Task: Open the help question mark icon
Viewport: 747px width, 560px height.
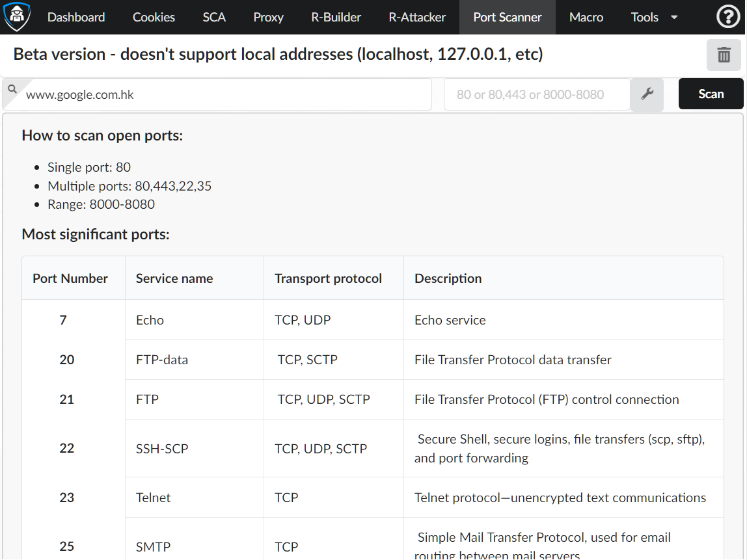Action: click(728, 17)
